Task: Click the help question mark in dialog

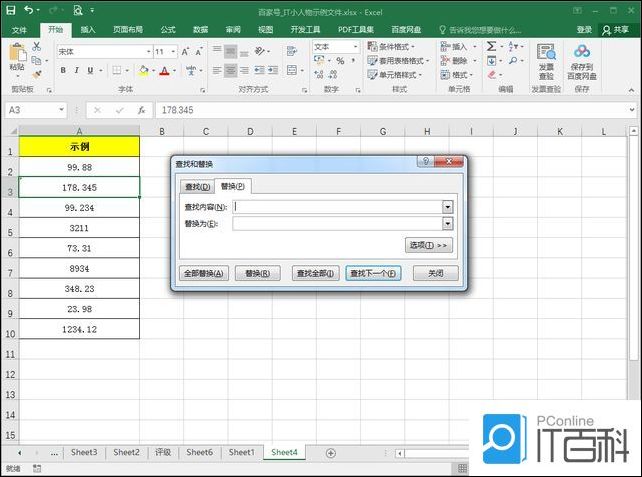Action: pyautogui.click(x=425, y=162)
